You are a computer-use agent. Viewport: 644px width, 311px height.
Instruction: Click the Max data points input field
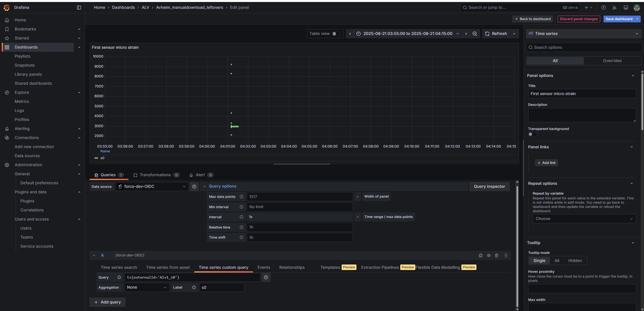[x=299, y=197]
